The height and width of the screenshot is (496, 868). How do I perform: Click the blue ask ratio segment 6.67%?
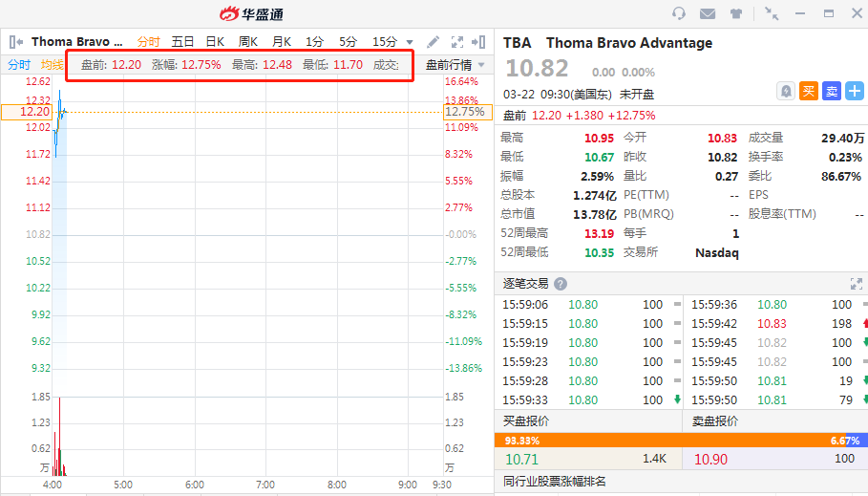(x=857, y=441)
